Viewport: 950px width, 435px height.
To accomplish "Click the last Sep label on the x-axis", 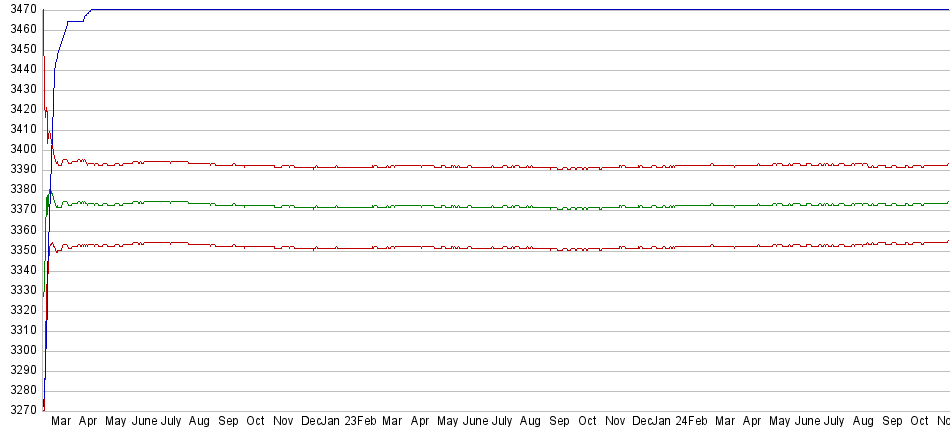I will (892, 422).
